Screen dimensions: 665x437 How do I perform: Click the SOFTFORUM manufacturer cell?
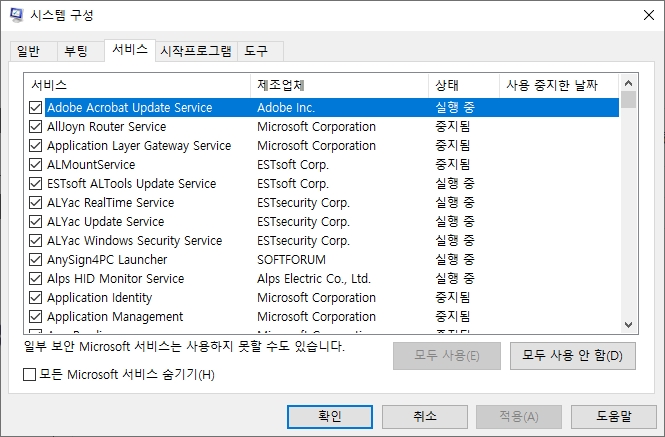[291, 260]
